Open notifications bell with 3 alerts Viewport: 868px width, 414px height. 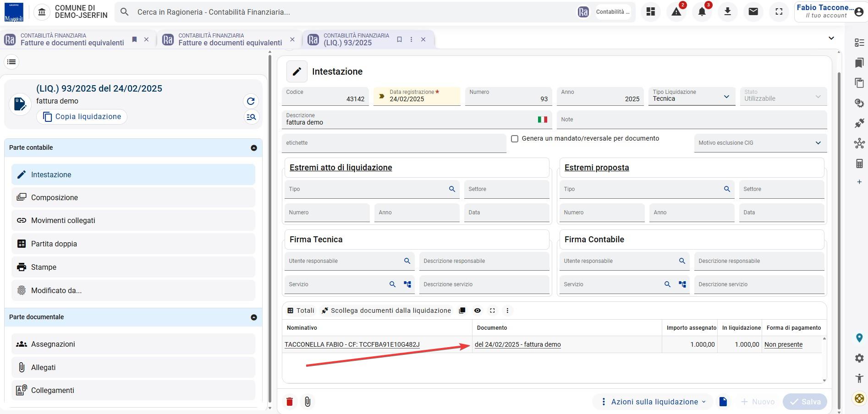point(702,12)
